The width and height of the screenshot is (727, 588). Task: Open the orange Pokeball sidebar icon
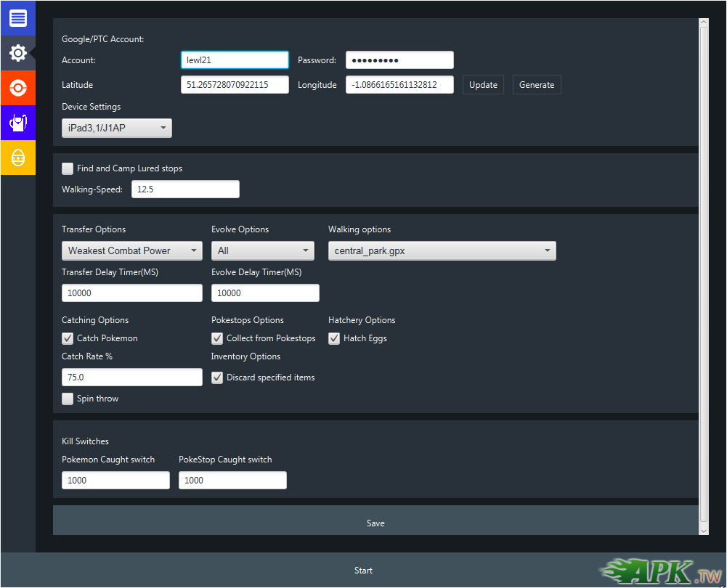click(x=17, y=88)
